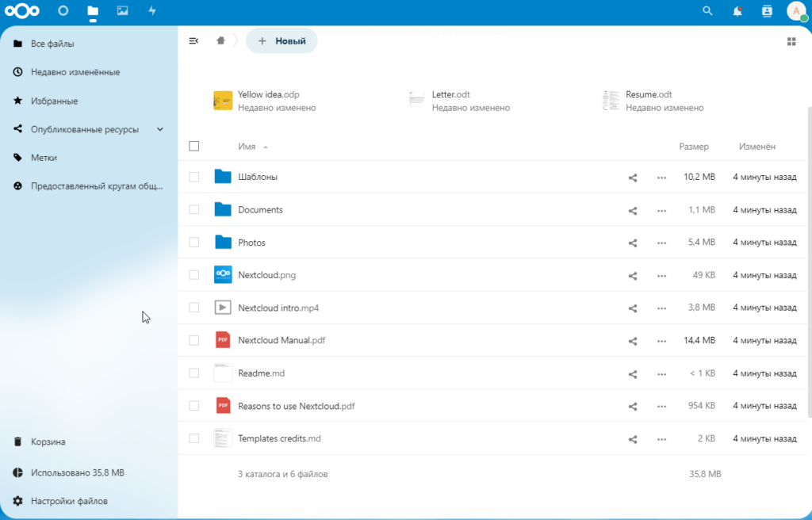Open recent file Letter.odt

459,101
